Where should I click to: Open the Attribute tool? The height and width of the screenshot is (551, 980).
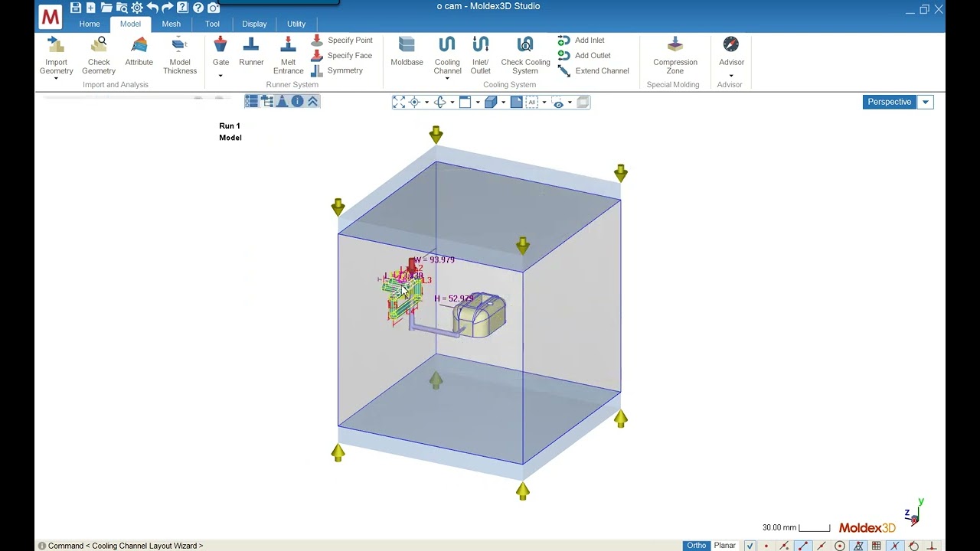[x=139, y=52]
